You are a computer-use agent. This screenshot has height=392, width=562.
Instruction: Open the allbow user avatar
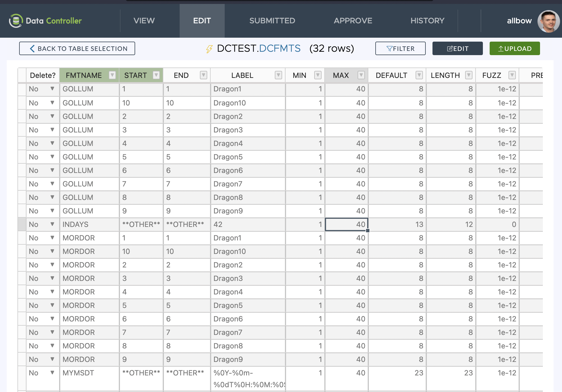coord(548,21)
